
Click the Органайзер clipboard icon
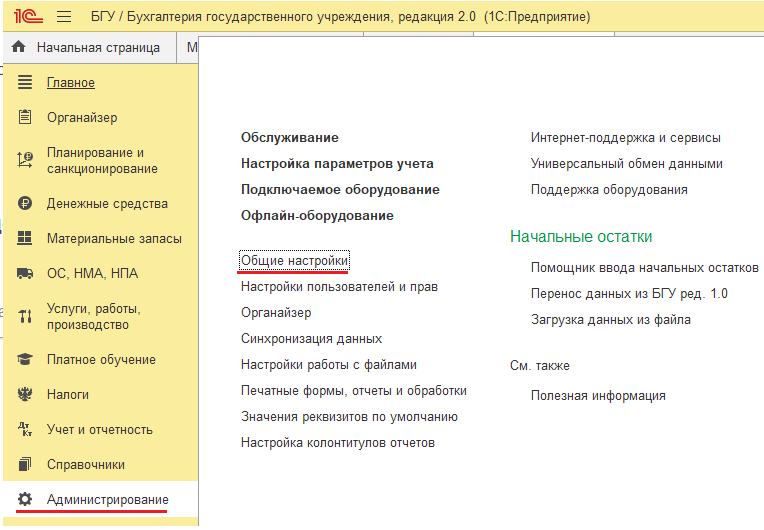point(25,117)
